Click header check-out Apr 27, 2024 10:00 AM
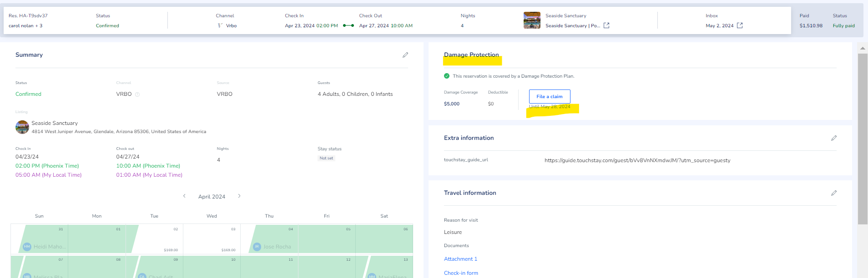Viewport: 868px width, 278px height. tap(386, 25)
